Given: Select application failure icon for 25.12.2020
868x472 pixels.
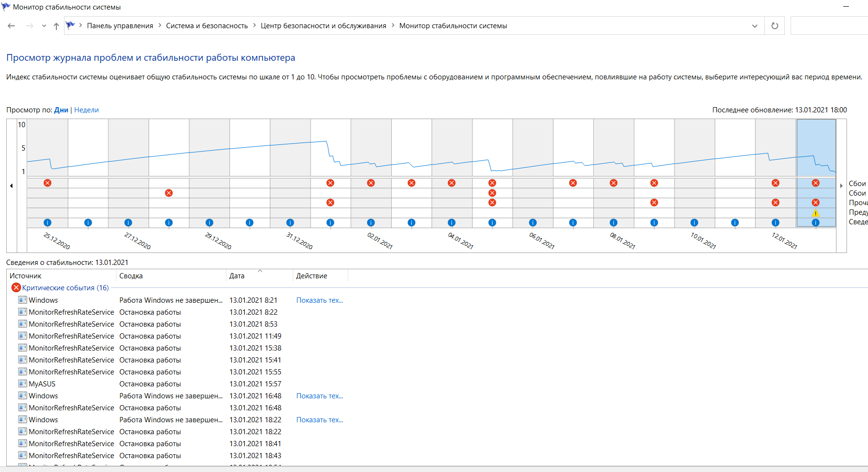Looking at the screenshot, I should click(47, 183).
